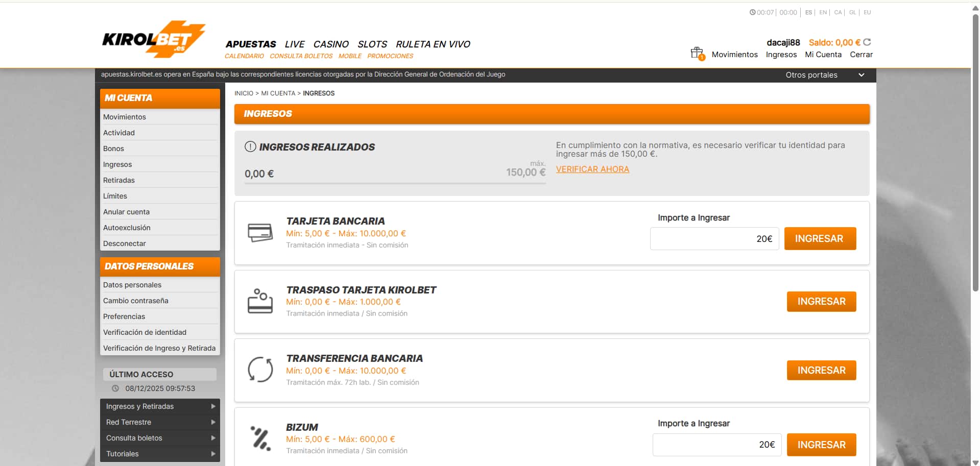Select the EU language option

pyautogui.click(x=867, y=12)
